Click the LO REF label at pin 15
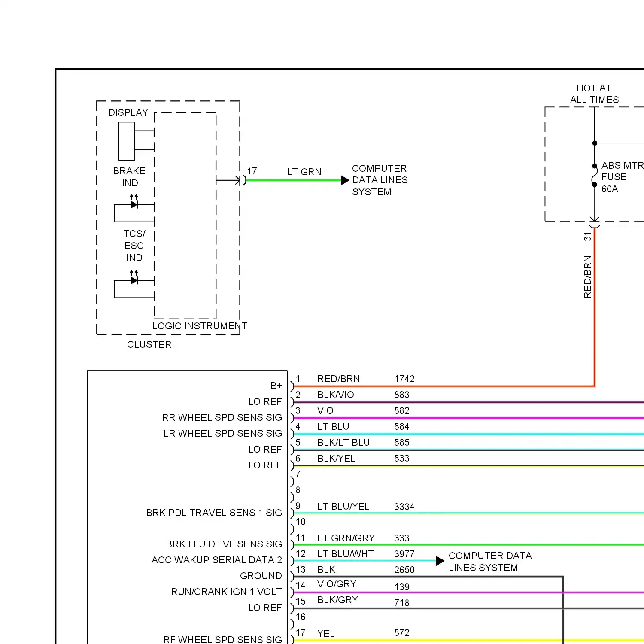The width and height of the screenshot is (644, 644). [x=265, y=608]
